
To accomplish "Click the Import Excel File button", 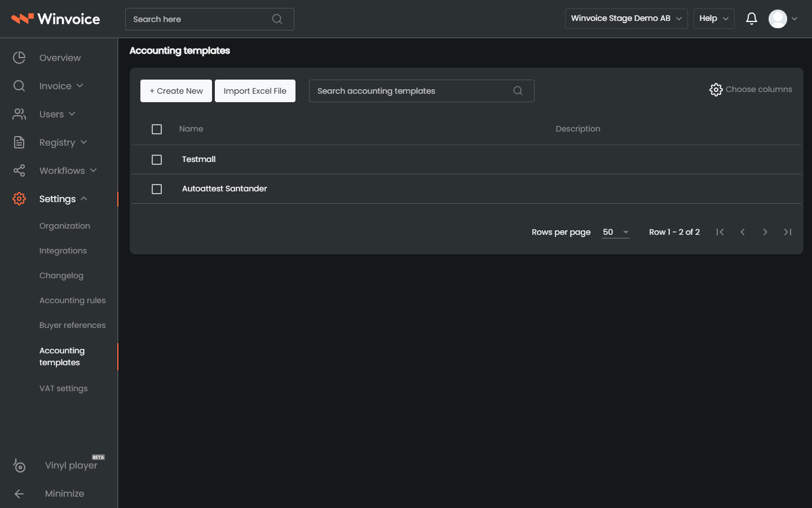I will click(255, 91).
